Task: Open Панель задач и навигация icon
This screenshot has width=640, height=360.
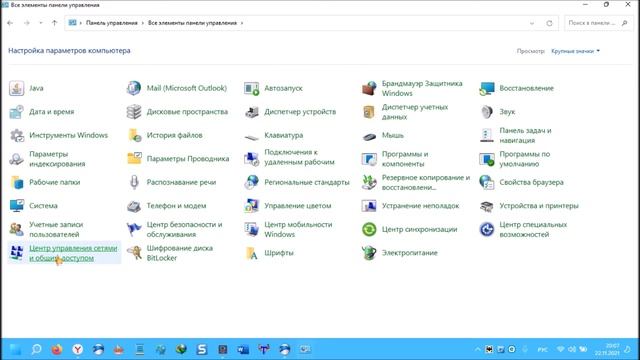Action: 487,136
